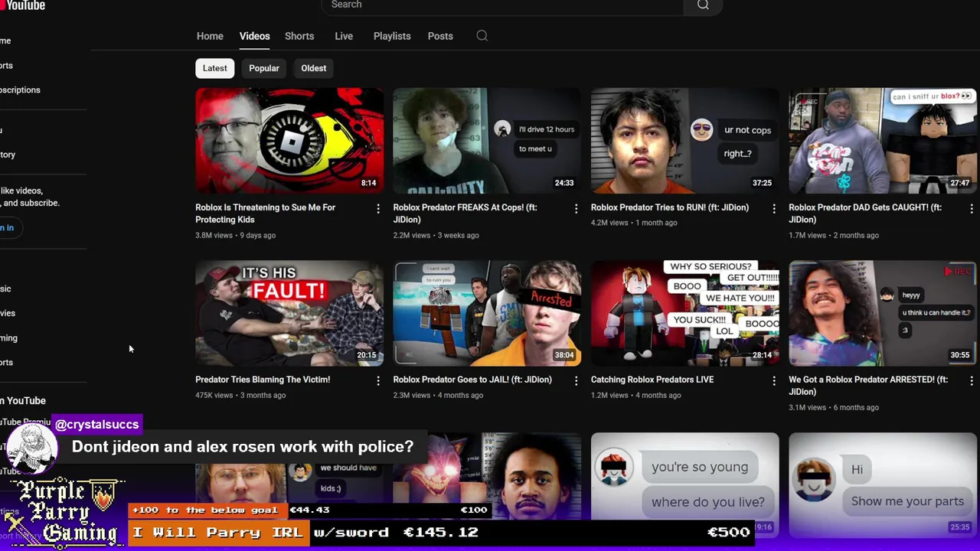The image size is (980, 551).
Task: Open options menu for Predator Tries Blaming The Victim video
Action: (x=377, y=380)
